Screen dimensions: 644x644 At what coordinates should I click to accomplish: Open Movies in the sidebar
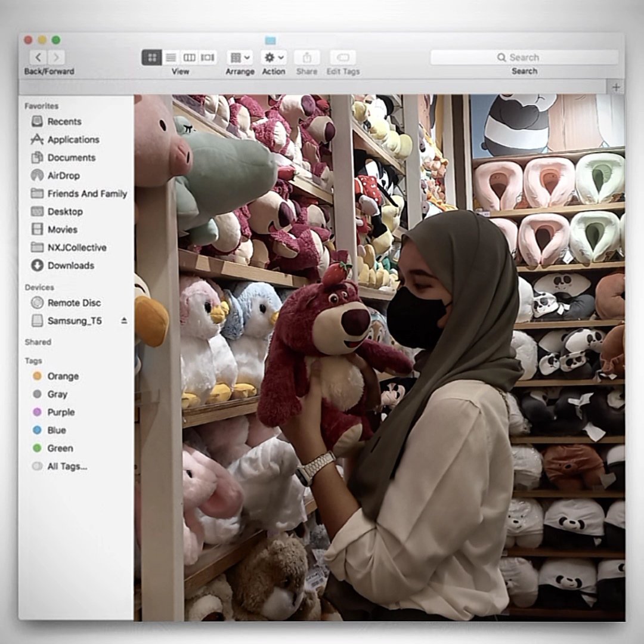pos(54,230)
